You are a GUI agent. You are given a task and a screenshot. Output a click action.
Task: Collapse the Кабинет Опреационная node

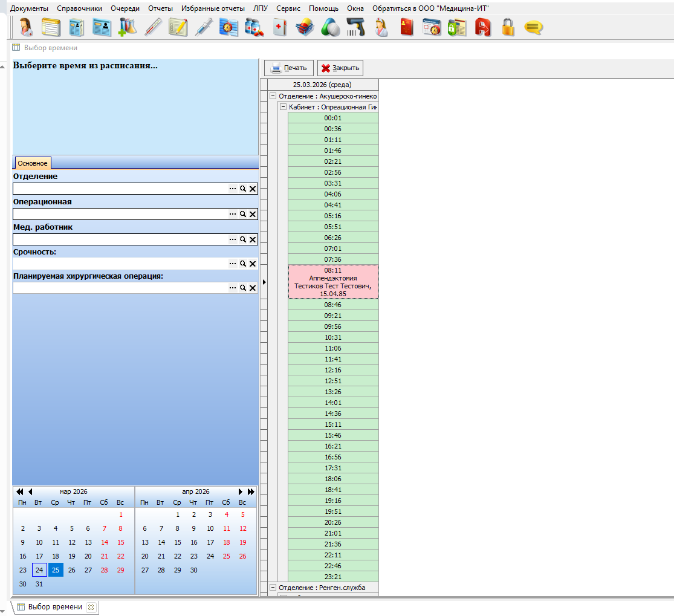coord(283,107)
